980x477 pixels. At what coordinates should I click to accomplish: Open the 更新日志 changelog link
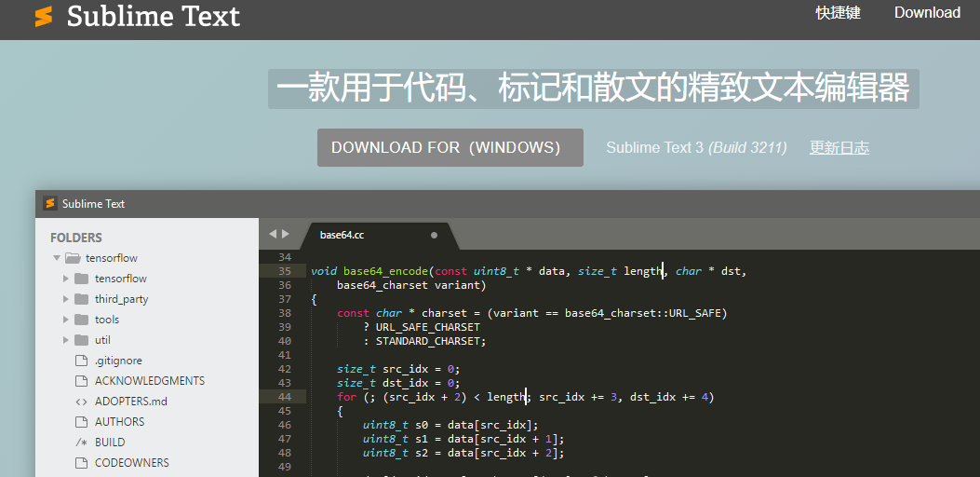[839, 148]
